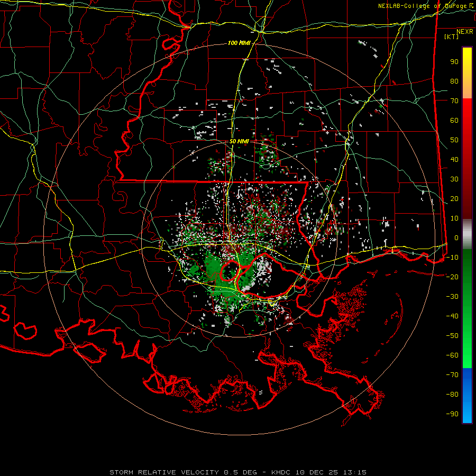This screenshot has width=476, height=476.
Task: Select the -20 scale value
Action: [452, 277]
